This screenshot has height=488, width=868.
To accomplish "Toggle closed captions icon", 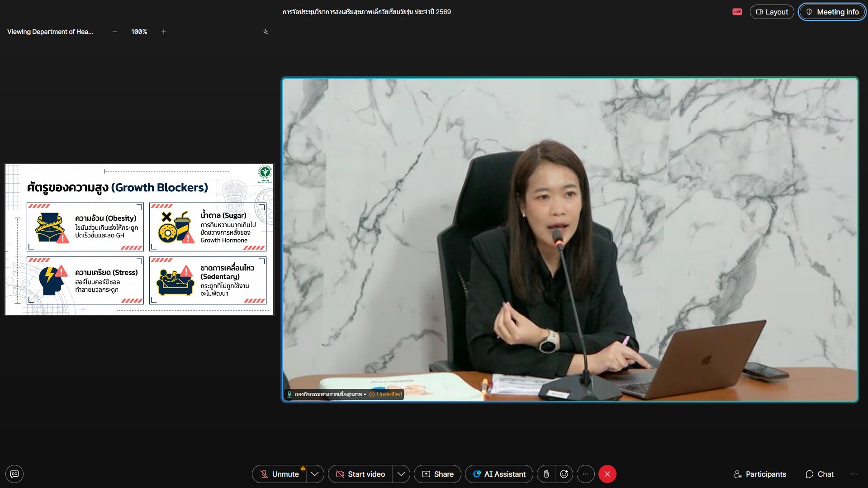I will pos(14,474).
